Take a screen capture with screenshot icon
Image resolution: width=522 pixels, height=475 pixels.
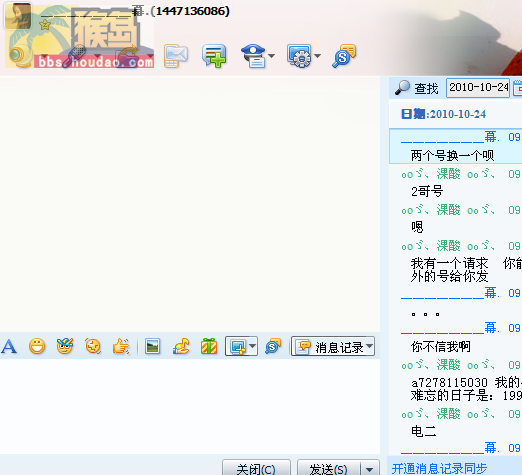click(238, 346)
